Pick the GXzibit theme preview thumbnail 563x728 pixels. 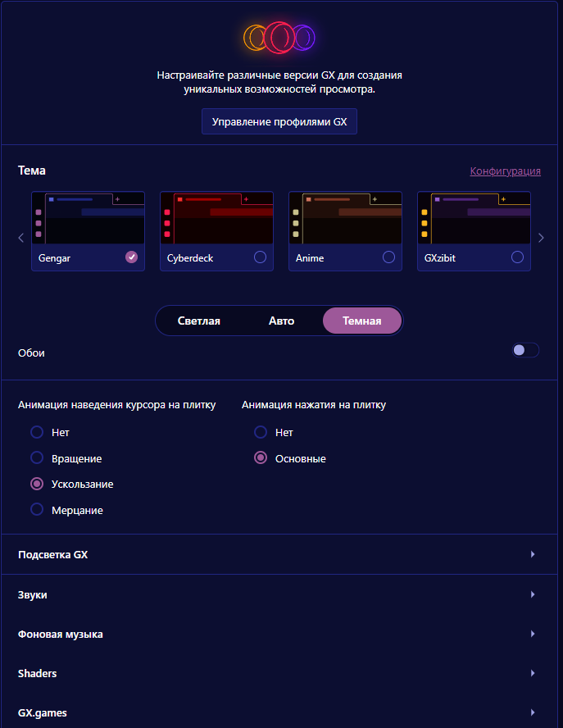tap(474, 218)
